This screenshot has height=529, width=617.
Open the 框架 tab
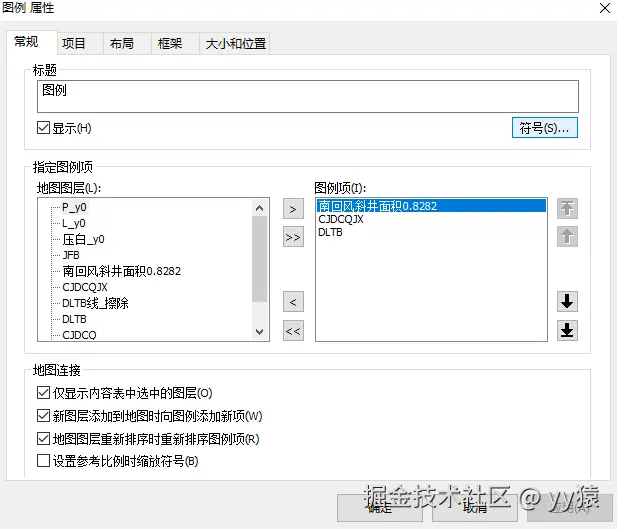click(175, 43)
